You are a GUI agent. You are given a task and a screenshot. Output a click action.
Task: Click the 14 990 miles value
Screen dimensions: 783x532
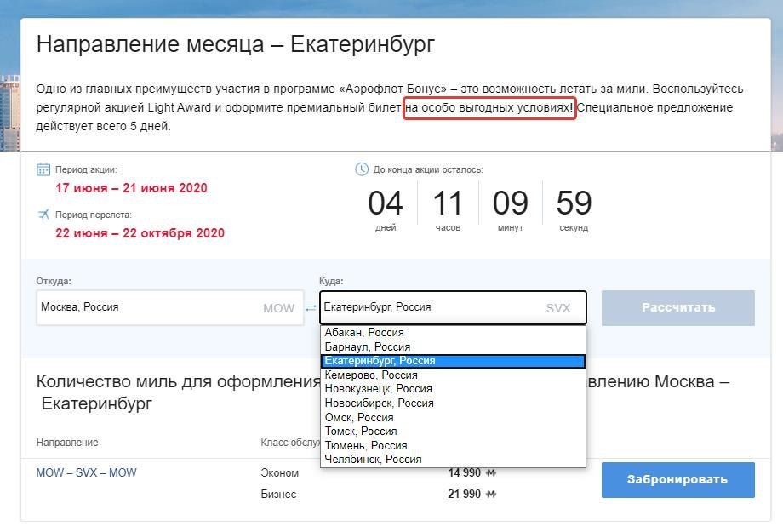465,472
